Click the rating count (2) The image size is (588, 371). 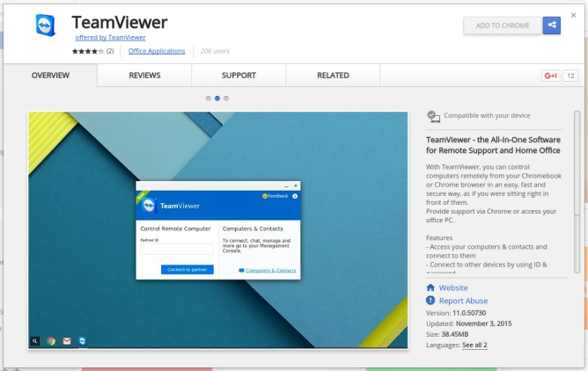(x=110, y=51)
